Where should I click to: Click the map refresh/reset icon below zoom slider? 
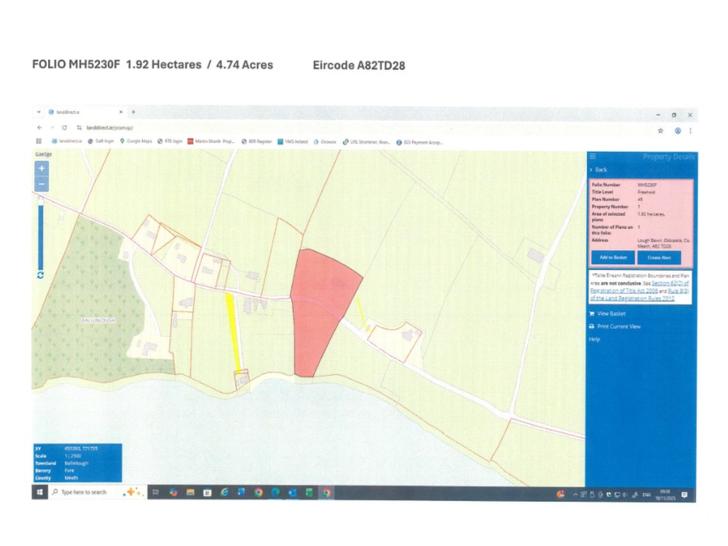41,274
